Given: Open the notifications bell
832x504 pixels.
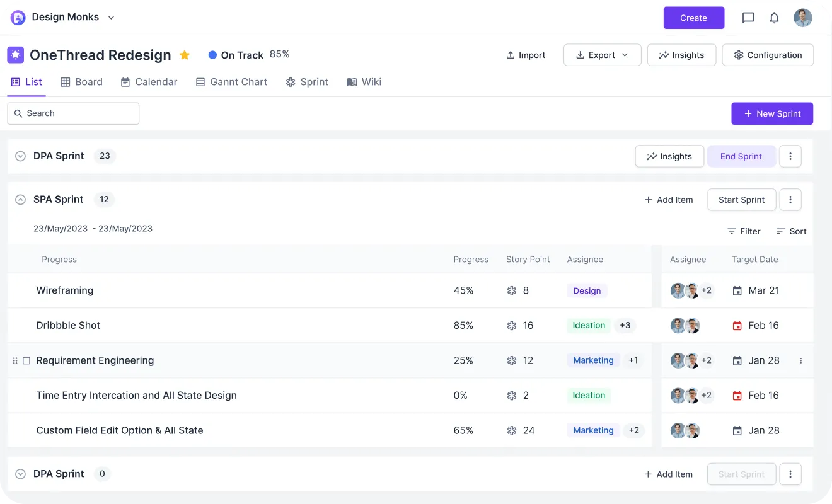Looking at the screenshot, I should pyautogui.click(x=775, y=18).
